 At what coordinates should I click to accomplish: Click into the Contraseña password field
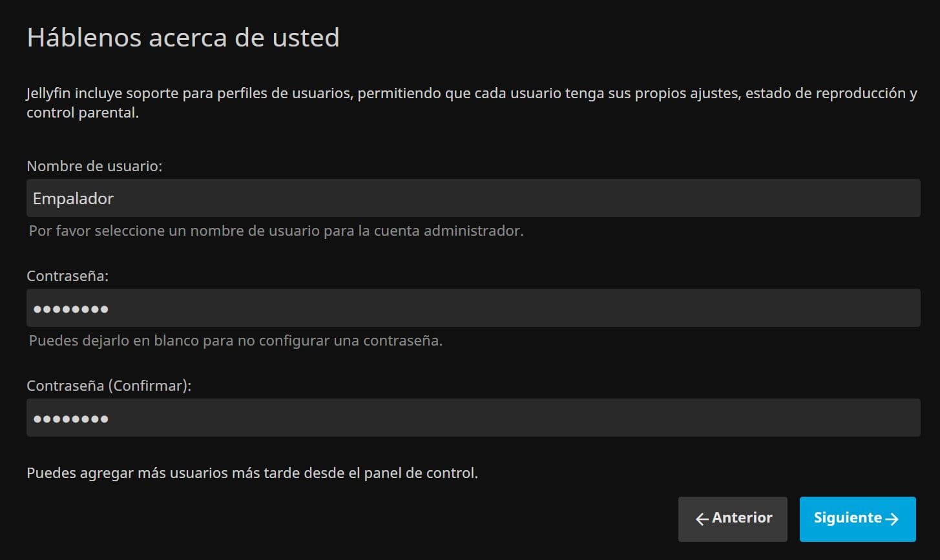473,308
